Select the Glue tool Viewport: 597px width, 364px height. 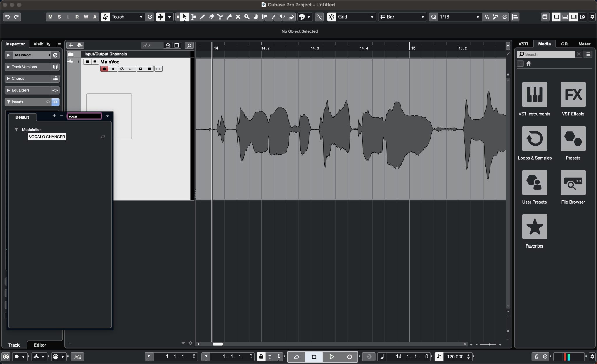tap(230, 17)
